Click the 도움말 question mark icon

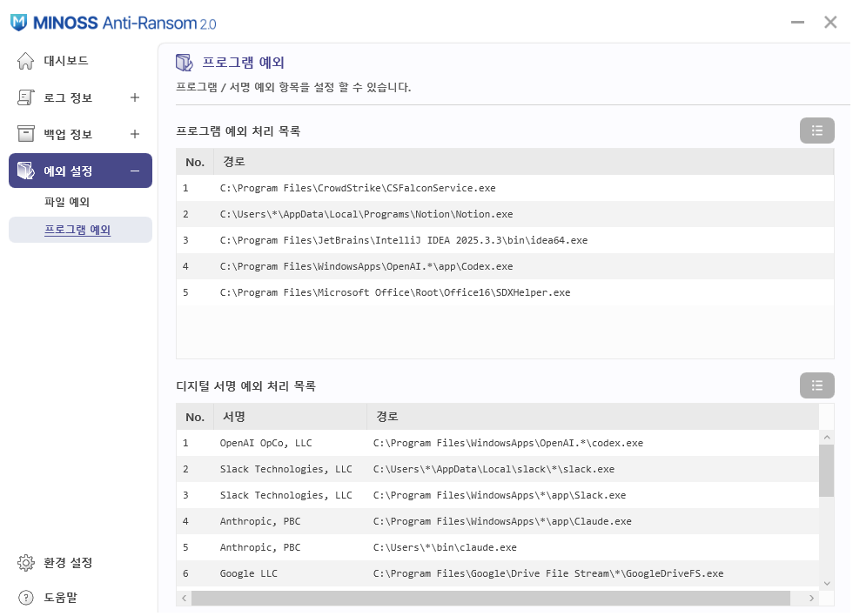click(25, 599)
